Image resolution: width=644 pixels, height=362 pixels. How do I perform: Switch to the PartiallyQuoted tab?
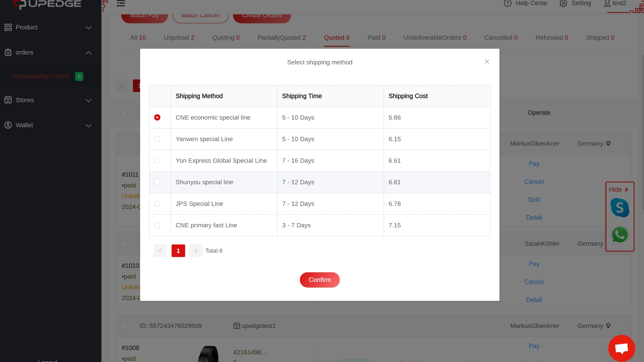pyautogui.click(x=282, y=37)
